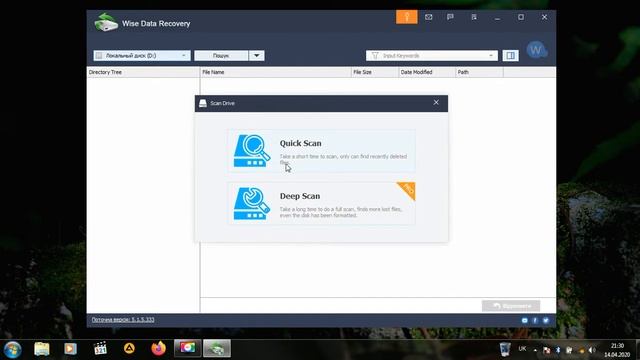Sort by Path column header
The width and height of the screenshot is (640, 360).
(479, 72)
